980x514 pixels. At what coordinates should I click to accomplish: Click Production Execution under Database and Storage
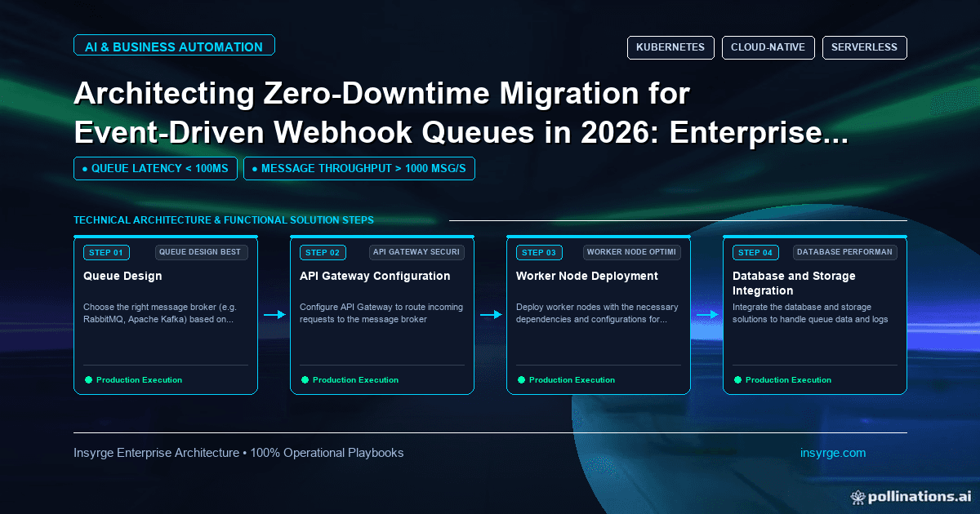788,380
